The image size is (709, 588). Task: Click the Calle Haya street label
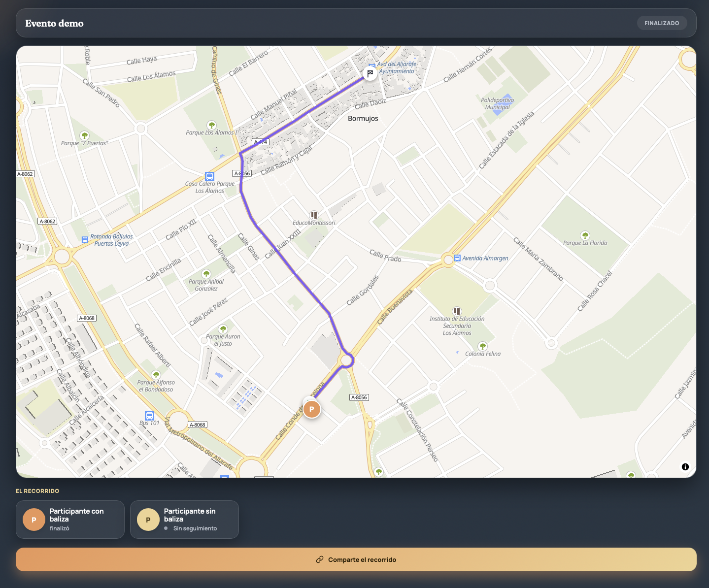pyautogui.click(x=141, y=60)
